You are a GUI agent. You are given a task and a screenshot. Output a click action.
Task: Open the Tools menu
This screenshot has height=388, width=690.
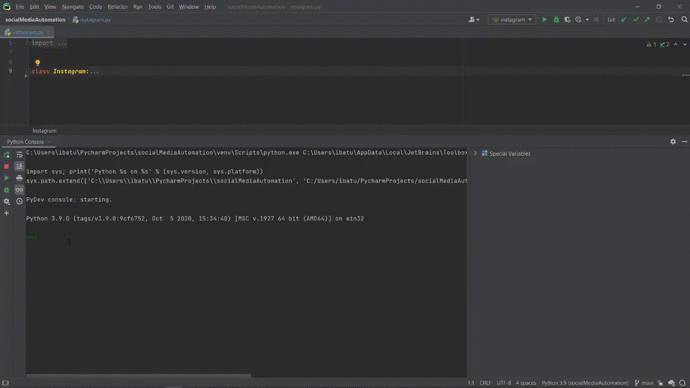click(154, 7)
